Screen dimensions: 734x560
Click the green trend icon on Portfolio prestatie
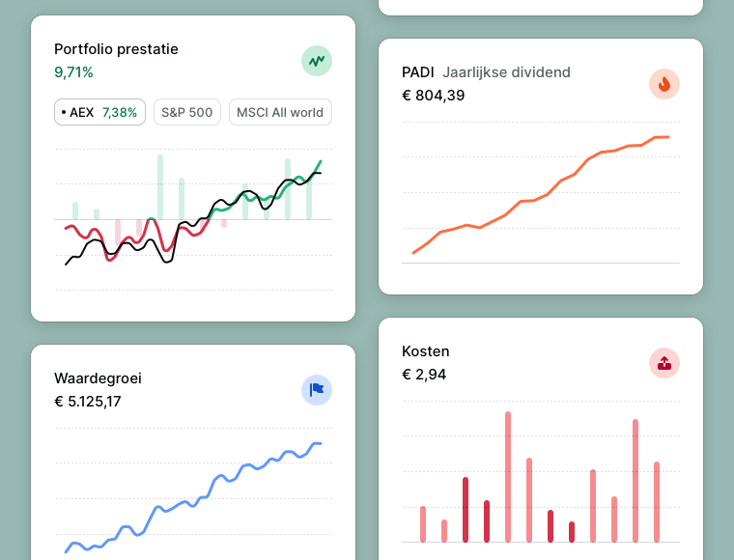click(x=317, y=61)
